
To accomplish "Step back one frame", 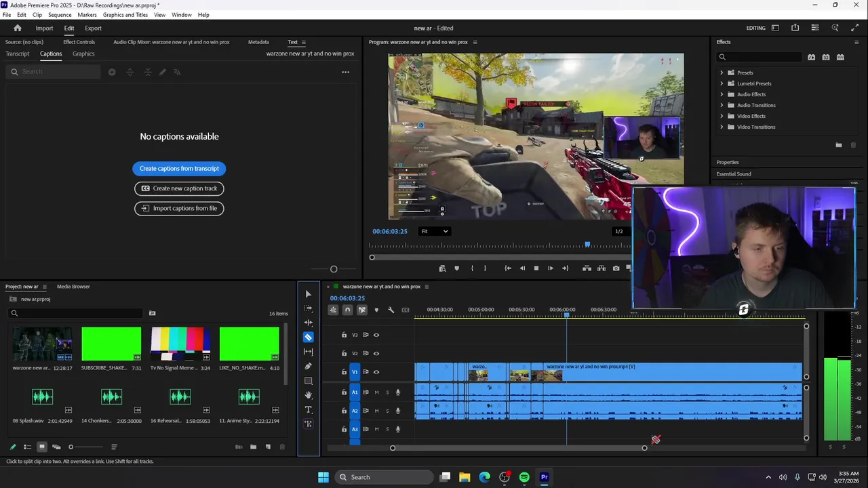I will [x=522, y=268].
